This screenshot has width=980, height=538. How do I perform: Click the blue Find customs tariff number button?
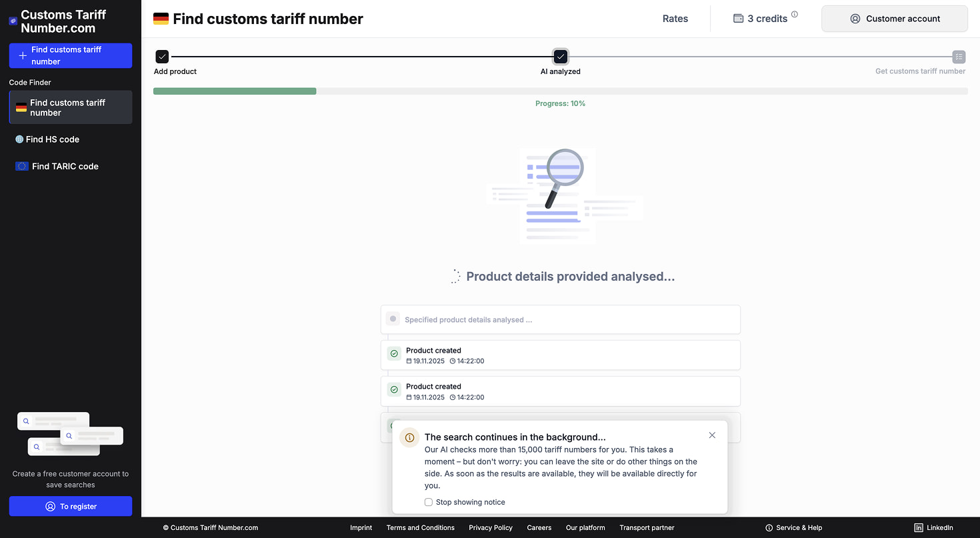click(71, 55)
